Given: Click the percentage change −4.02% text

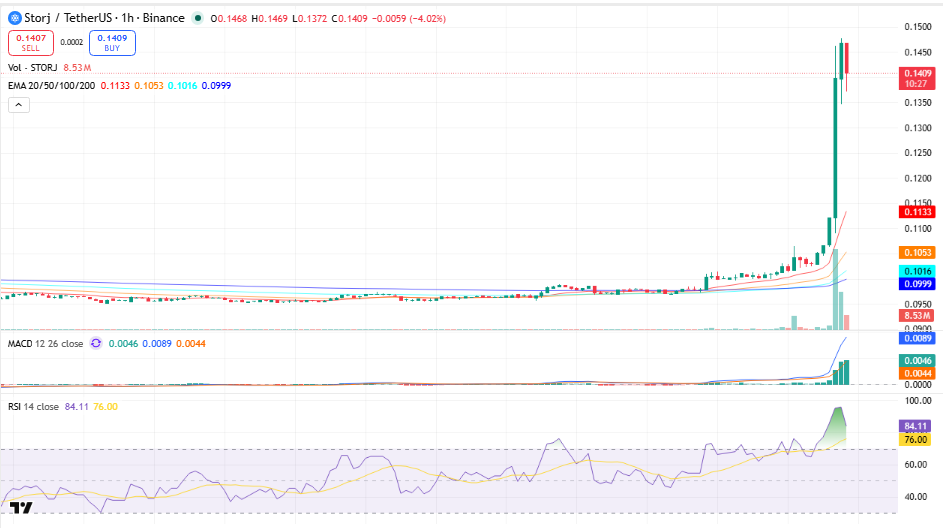Looking at the screenshot, I should point(428,19).
